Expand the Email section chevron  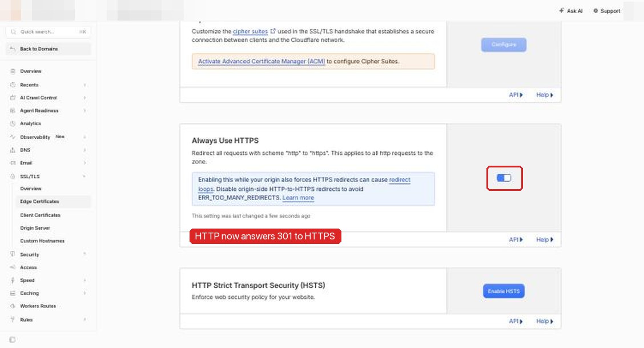pos(84,163)
